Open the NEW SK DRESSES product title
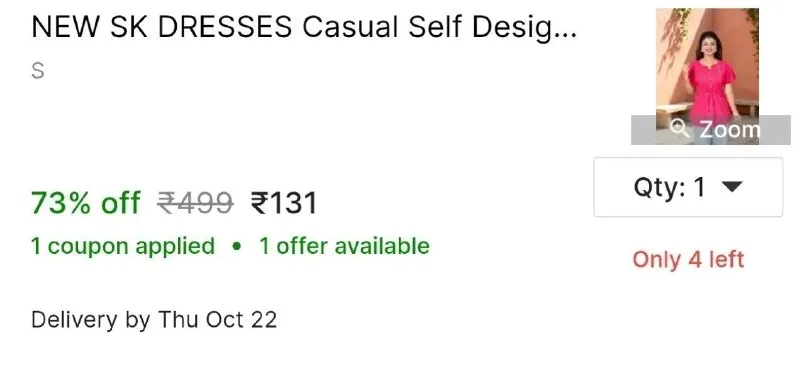800x367 pixels. pyautogui.click(x=304, y=27)
